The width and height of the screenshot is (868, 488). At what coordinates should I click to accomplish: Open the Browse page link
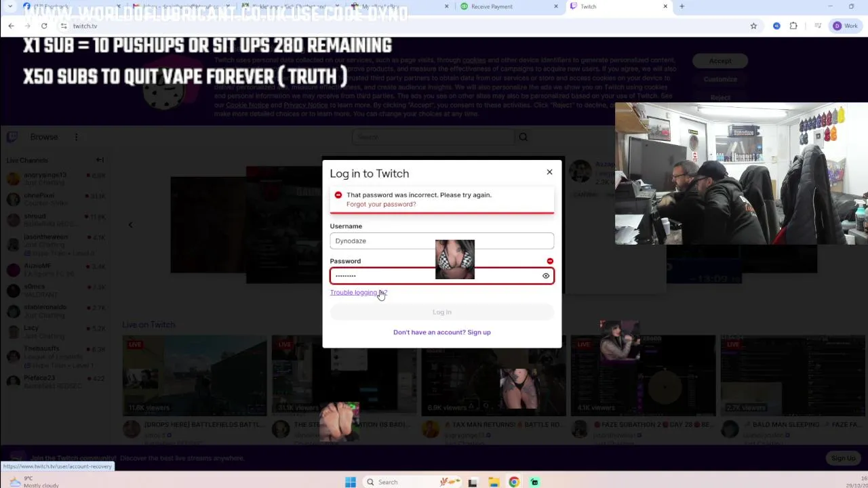(x=44, y=137)
